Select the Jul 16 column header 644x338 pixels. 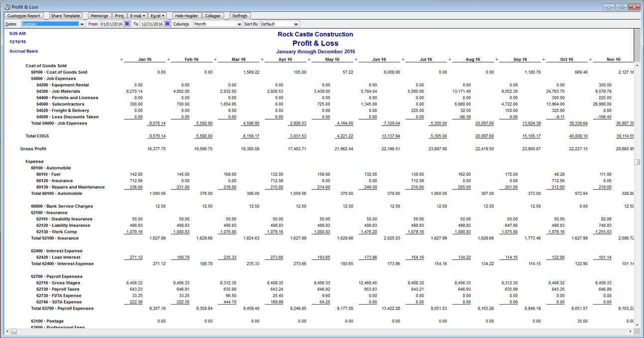coord(426,60)
